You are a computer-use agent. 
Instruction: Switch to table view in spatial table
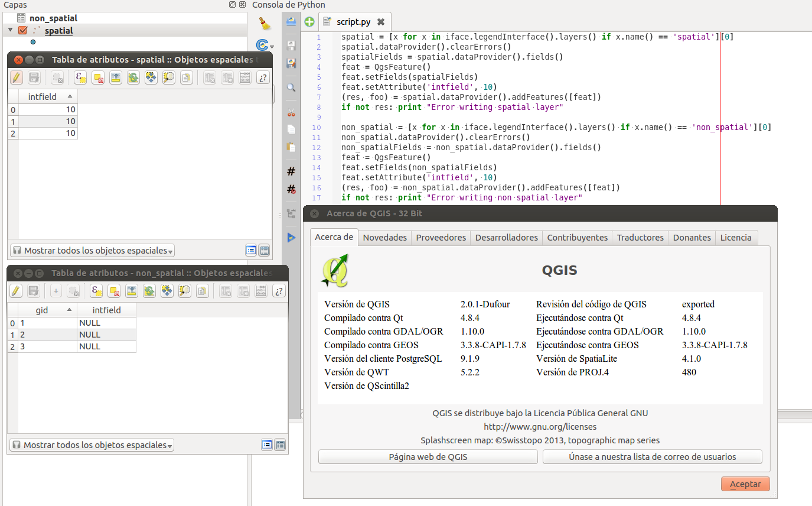264,251
